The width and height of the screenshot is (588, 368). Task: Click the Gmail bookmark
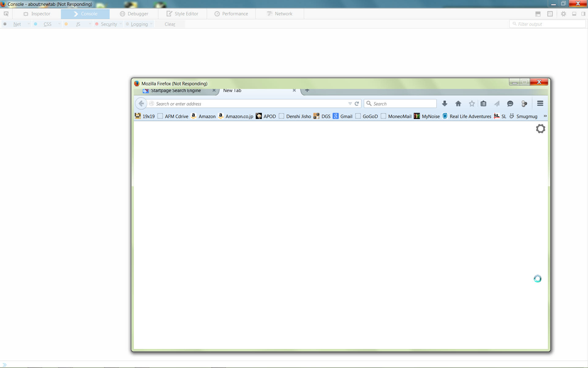343,116
